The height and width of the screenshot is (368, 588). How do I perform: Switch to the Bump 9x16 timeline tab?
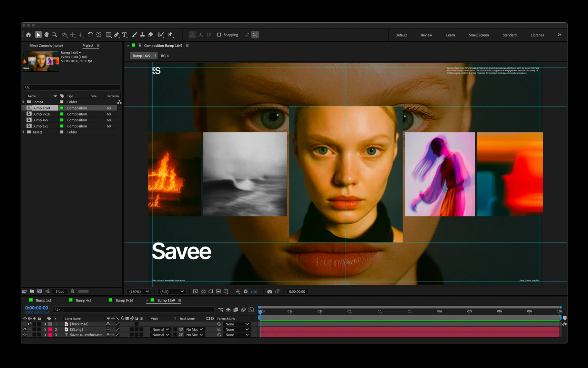point(124,301)
